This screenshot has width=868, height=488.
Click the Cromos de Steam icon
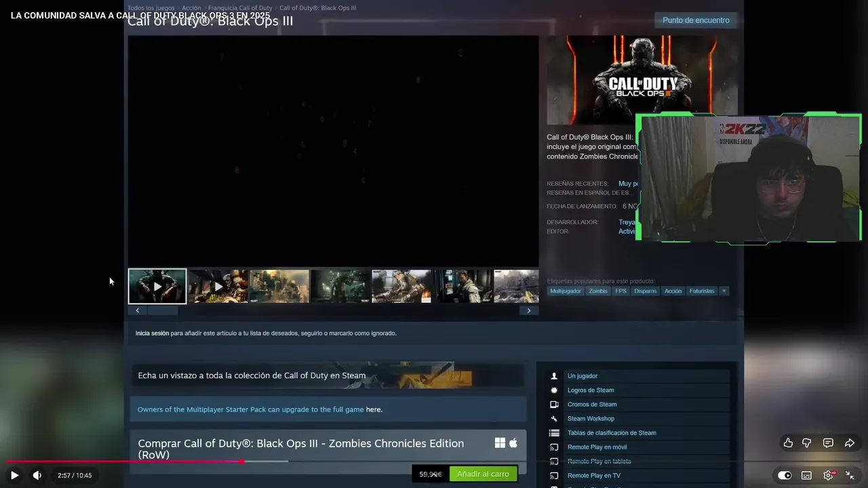pos(554,405)
